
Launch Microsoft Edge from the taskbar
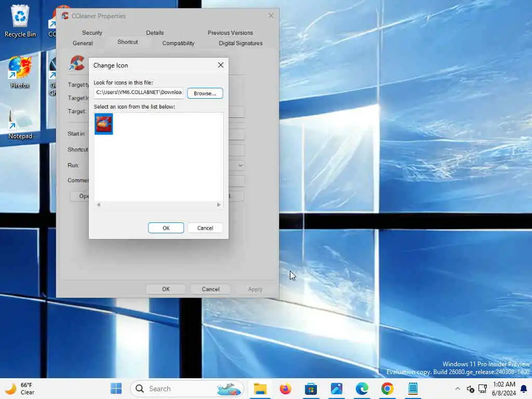click(x=362, y=389)
